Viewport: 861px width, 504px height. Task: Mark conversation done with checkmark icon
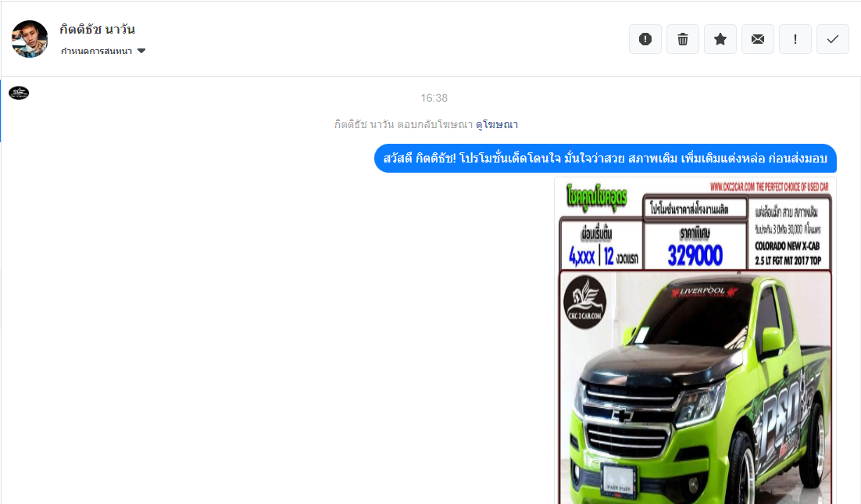click(x=832, y=39)
